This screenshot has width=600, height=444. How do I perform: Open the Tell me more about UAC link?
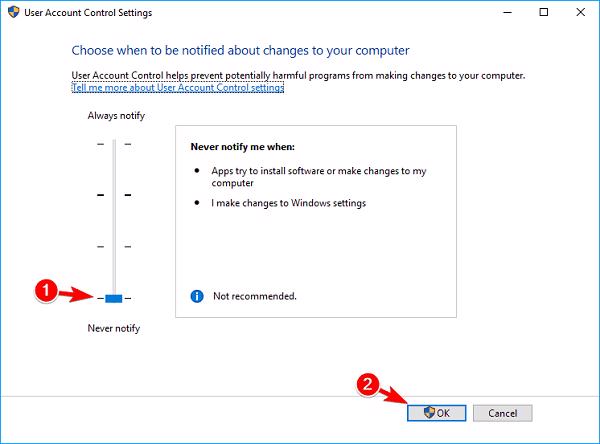click(178, 88)
